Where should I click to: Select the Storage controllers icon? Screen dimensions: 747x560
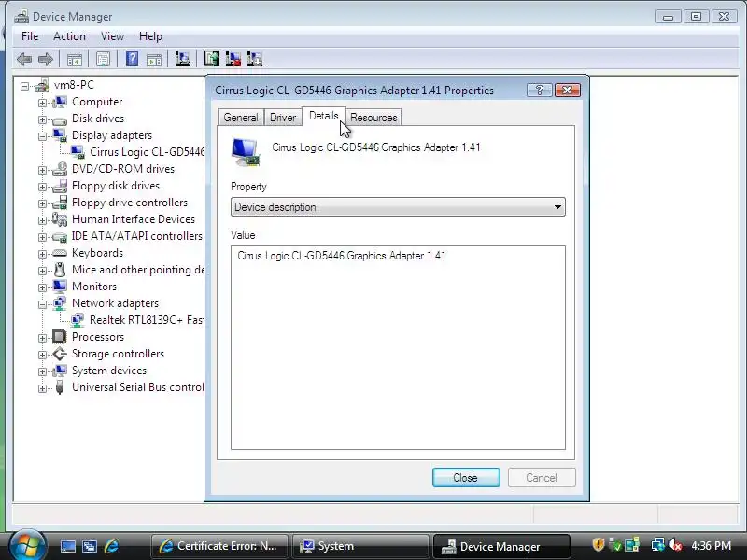(60, 354)
